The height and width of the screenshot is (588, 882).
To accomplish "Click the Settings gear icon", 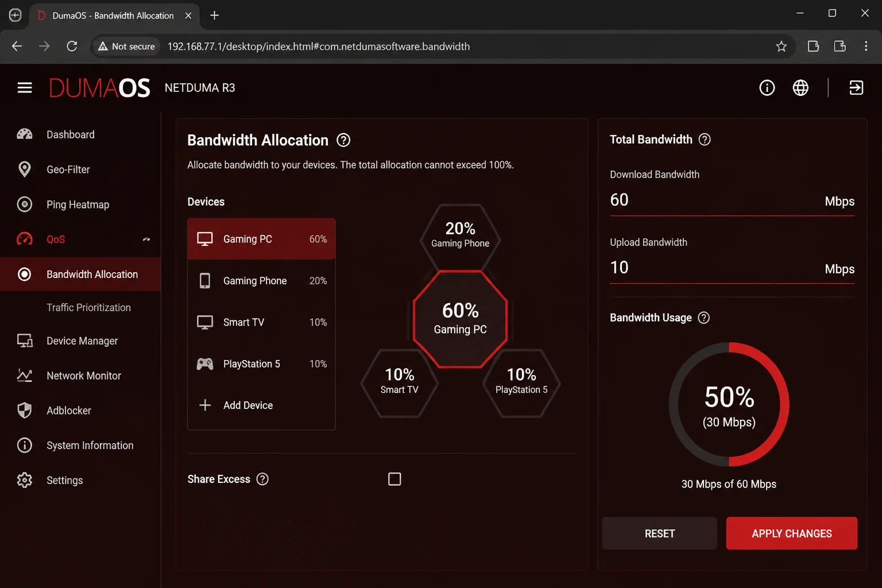I will [x=25, y=480].
